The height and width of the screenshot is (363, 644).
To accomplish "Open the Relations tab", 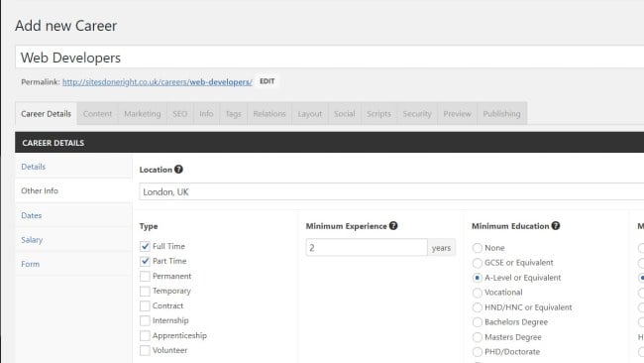I will tap(269, 114).
